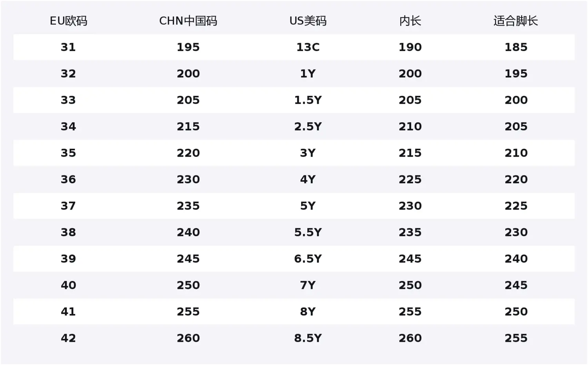This screenshot has width=588, height=365.
Task: Select the 1.5Y US size cell
Action: [x=308, y=100]
